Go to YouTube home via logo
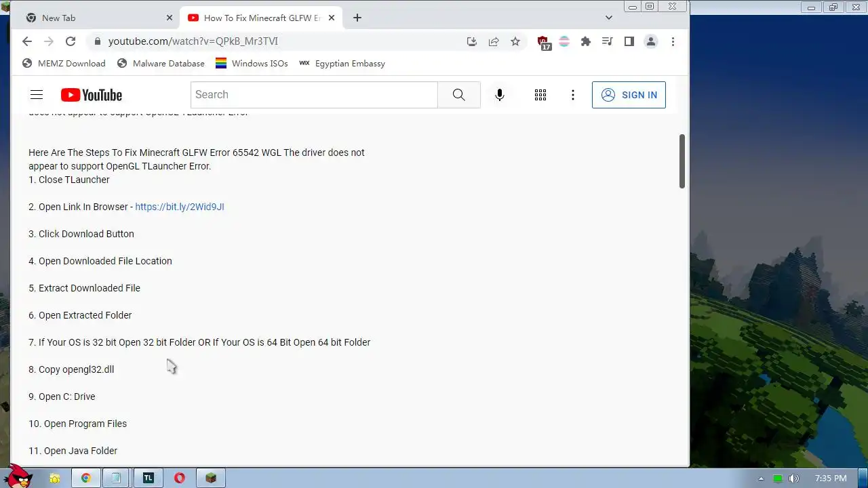Viewport: 868px width, 488px height. pyautogui.click(x=92, y=95)
